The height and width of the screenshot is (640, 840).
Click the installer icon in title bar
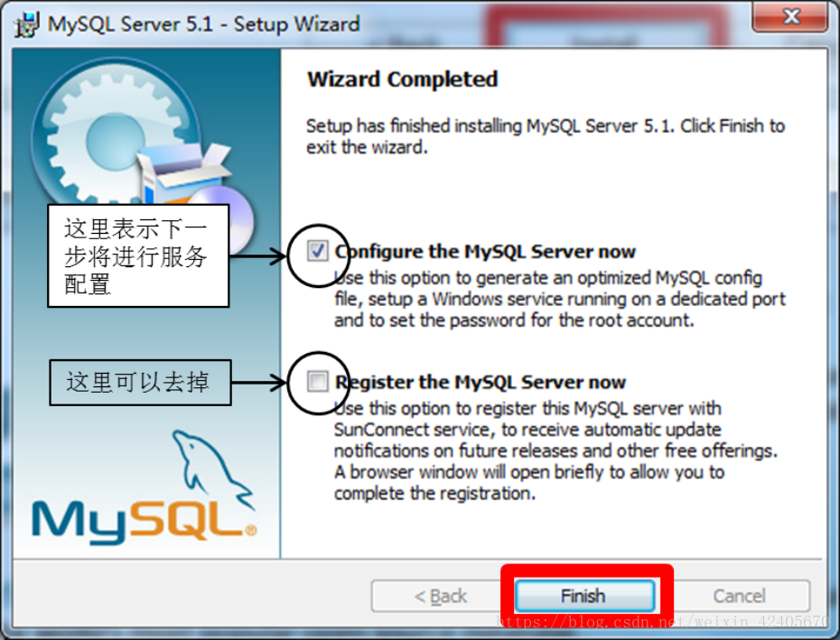(27, 24)
